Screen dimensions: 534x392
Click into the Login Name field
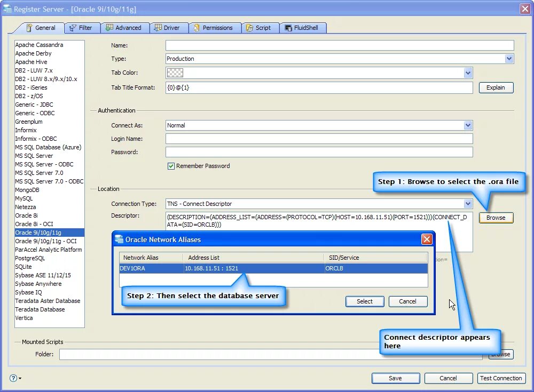tap(319, 139)
